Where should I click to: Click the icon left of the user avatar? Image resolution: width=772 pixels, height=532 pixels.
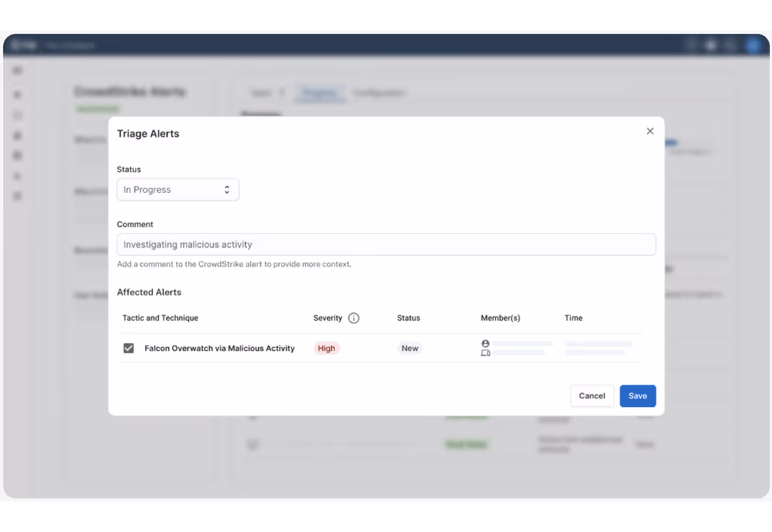(x=732, y=45)
